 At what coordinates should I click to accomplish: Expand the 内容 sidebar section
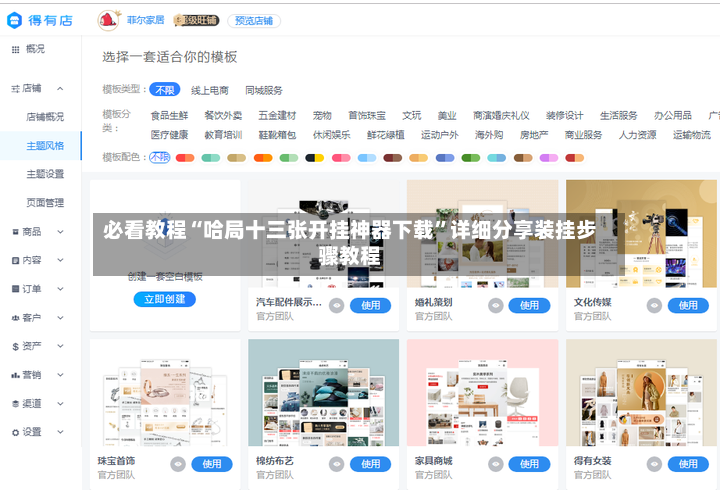[60, 260]
